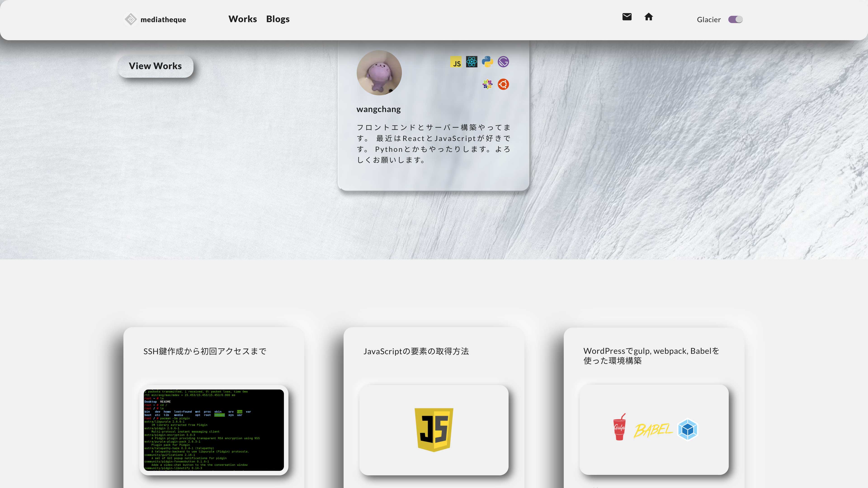Open the wangchang profile name link
Screen dimensions: 868x488
pos(378,109)
